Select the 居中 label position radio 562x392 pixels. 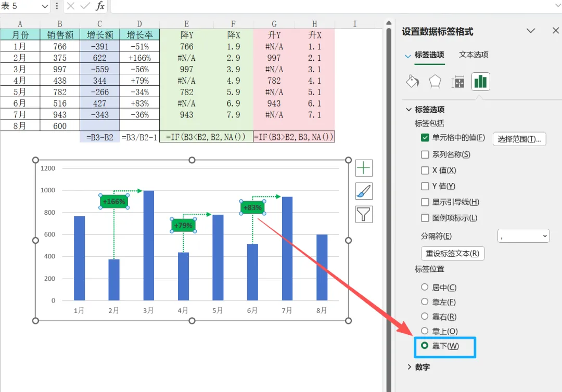(x=425, y=287)
